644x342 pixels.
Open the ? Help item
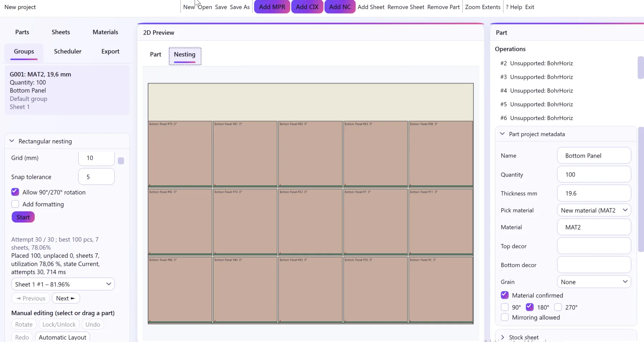tap(514, 7)
